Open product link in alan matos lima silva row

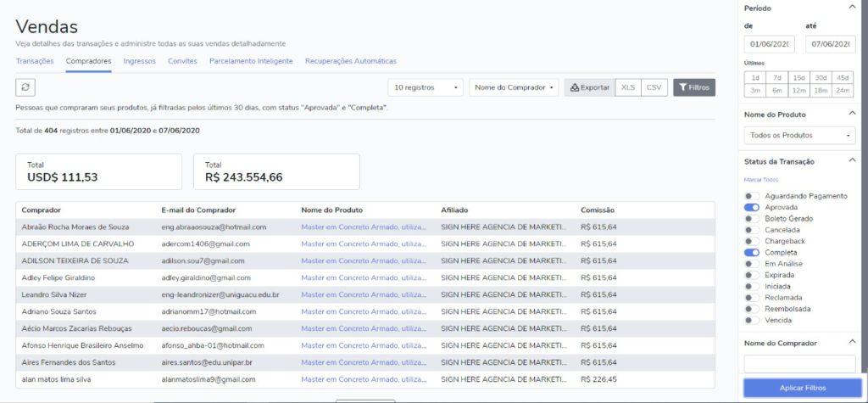[x=364, y=380]
